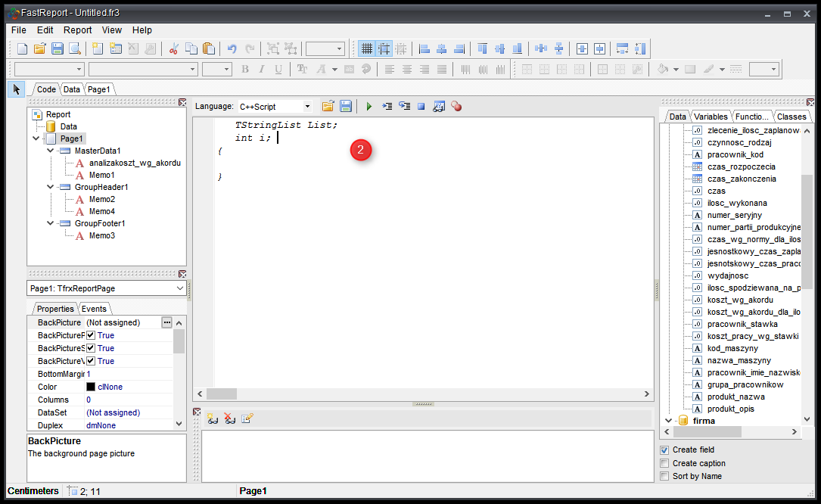This screenshot has height=504, width=821.
Task: Switch to the Events tab
Action: click(x=95, y=309)
